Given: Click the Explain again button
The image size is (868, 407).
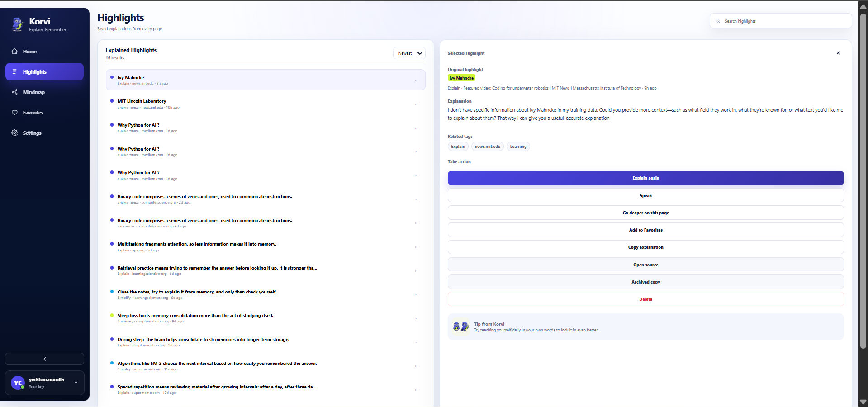Looking at the screenshot, I should click(x=645, y=178).
